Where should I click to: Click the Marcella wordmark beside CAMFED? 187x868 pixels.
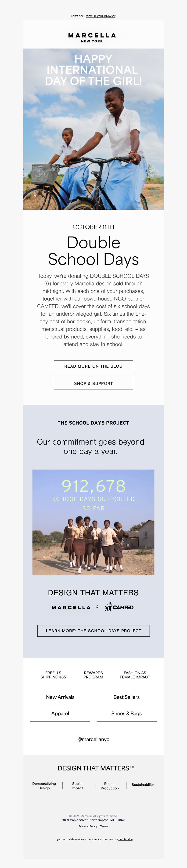[71, 607]
